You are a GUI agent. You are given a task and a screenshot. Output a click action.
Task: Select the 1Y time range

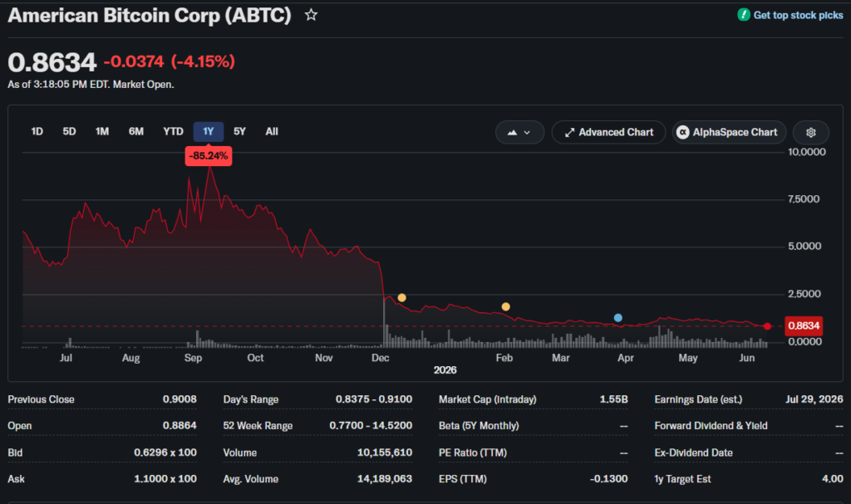pyautogui.click(x=209, y=131)
